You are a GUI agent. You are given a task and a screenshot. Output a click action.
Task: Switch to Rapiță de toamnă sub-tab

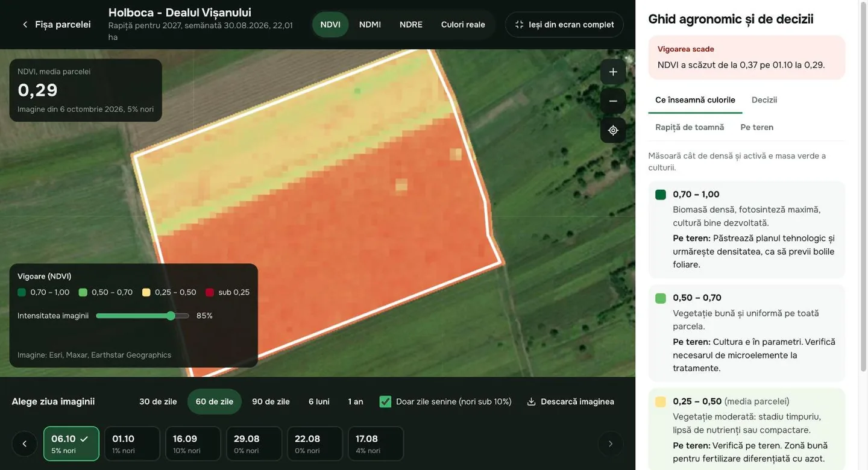coord(690,127)
